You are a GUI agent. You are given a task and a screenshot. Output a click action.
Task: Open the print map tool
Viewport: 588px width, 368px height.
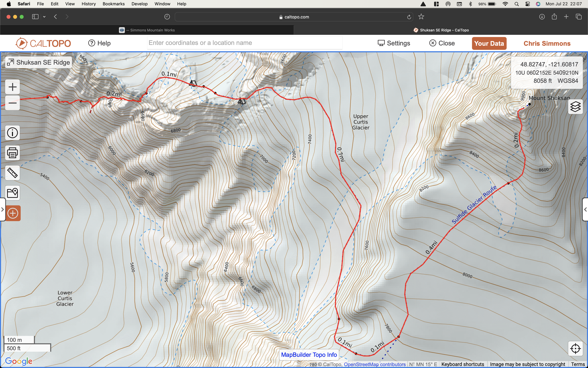pyautogui.click(x=12, y=153)
